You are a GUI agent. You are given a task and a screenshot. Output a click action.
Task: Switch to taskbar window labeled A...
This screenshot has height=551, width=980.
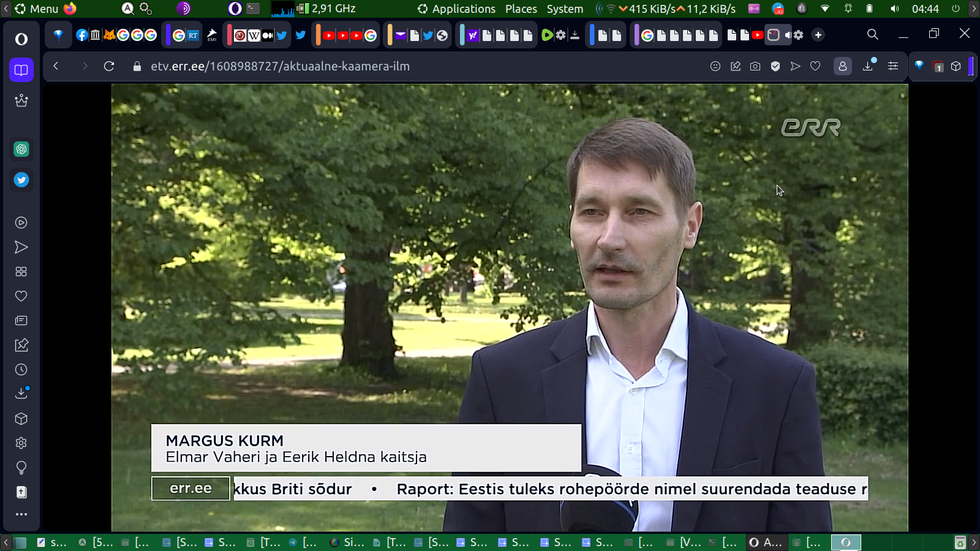(766, 542)
